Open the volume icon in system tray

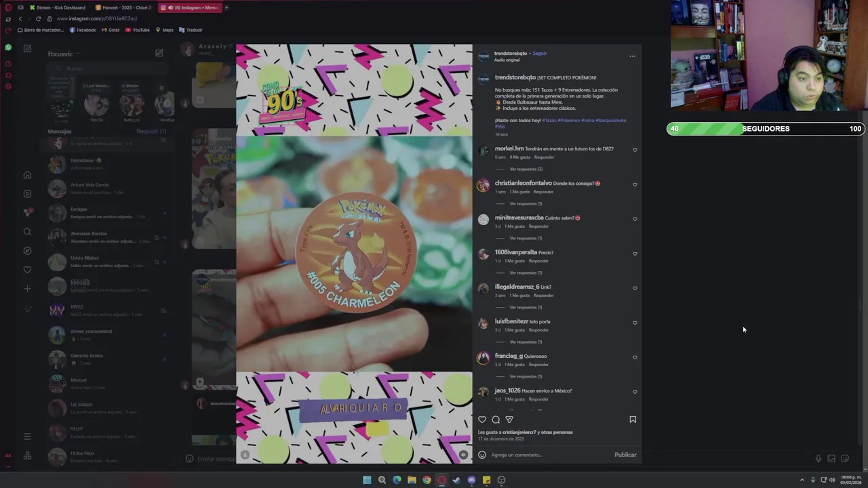(832, 480)
